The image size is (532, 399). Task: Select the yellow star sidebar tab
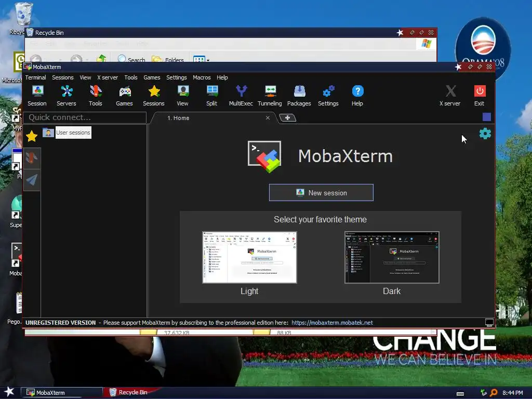pos(32,137)
